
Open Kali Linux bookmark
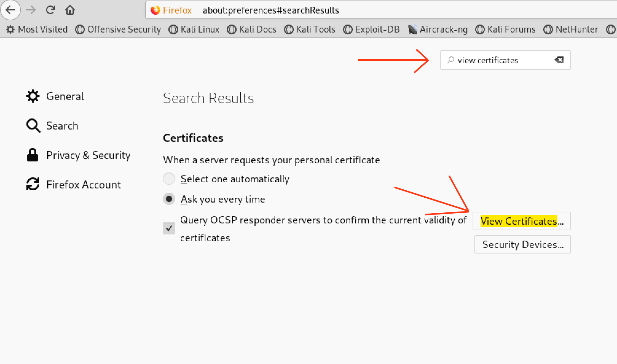point(194,29)
